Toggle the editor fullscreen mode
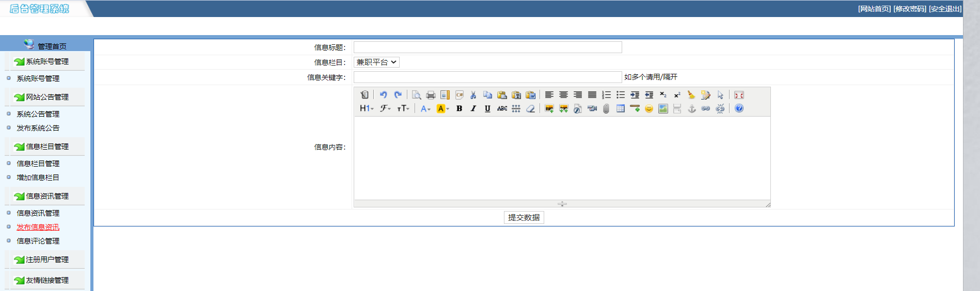This screenshot has height=291, width=980. coord(739,95)
